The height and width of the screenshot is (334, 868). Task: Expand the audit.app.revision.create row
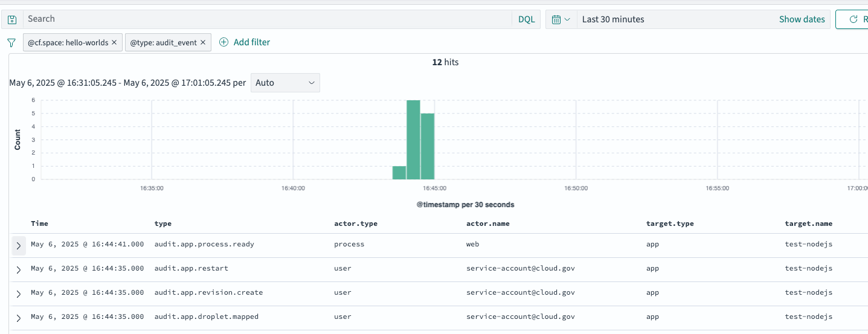pos(19,294)
